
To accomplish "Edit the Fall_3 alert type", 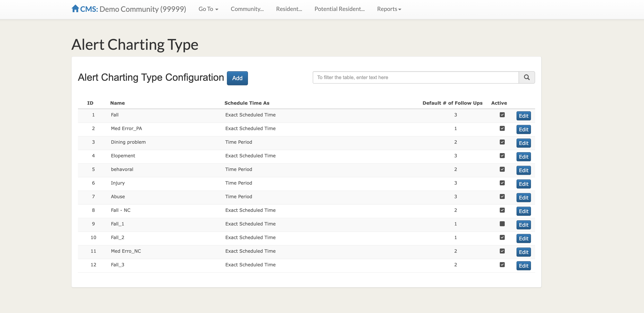I will coord(523,266).
